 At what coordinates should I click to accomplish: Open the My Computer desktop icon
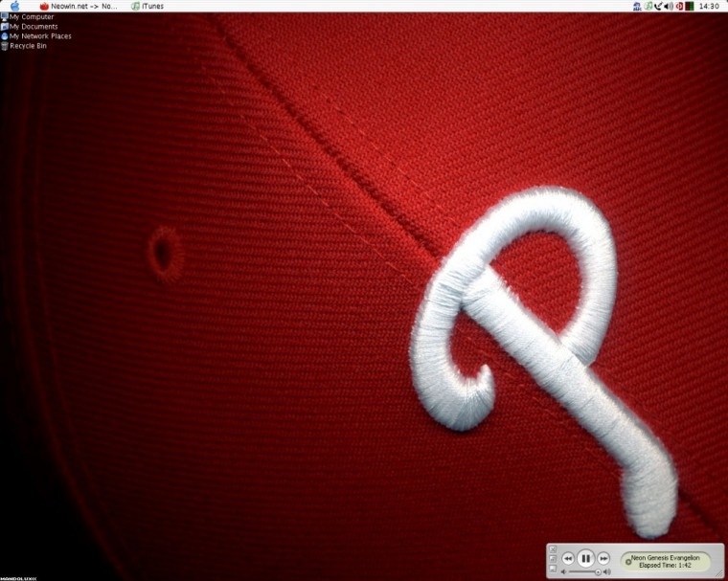tap(28, 16)
